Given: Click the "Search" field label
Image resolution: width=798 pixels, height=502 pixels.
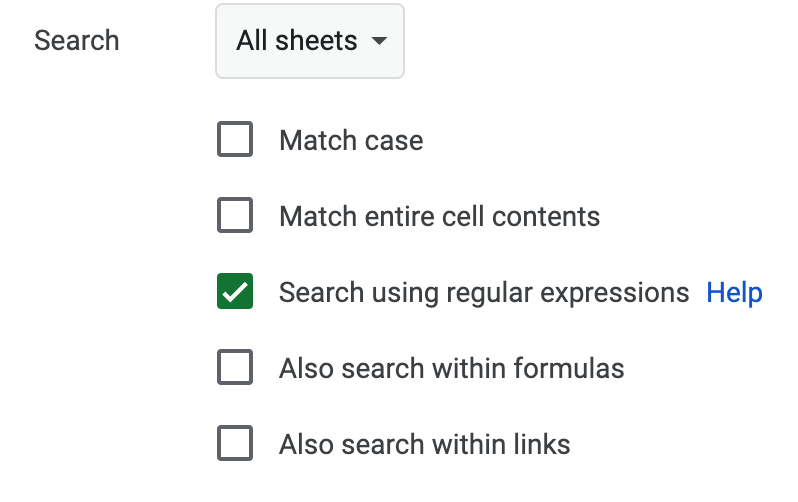Looking at the screenshot, I should [x=77, y=41].
